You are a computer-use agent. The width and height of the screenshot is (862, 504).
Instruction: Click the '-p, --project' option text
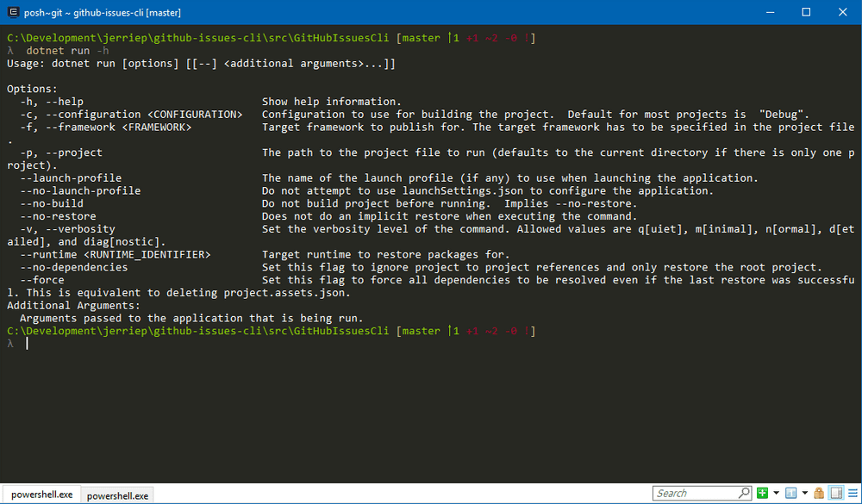61,152
